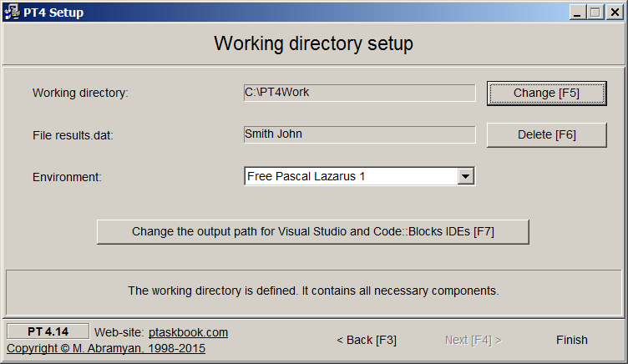
Task: Open the ptaskbook.com web-site link
Action: (188, 332)
